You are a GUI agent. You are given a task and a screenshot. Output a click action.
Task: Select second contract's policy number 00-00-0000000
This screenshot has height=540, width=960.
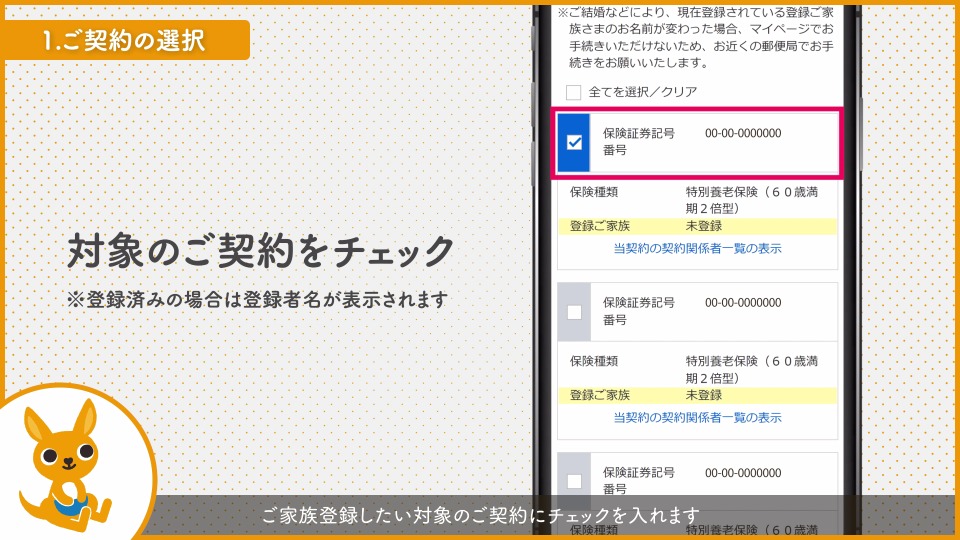pyautogui.click(x=743, y=303)
